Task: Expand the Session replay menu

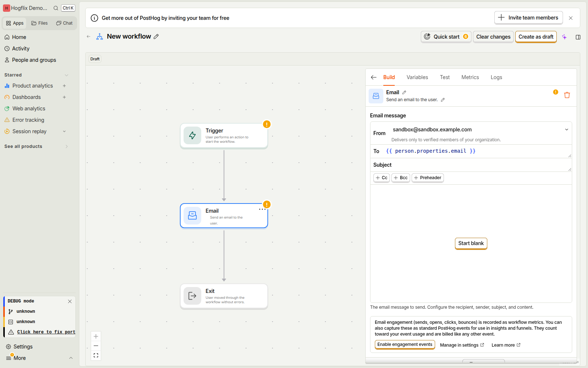Action: (x=64, y=131)
